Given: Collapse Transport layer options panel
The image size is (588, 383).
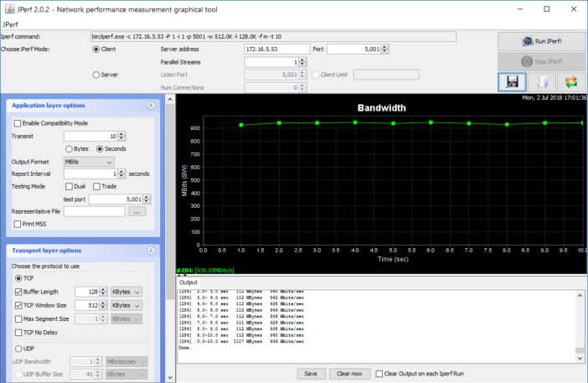Looking at the screenshot, I should pyautogui.click(x=151, y=251).
